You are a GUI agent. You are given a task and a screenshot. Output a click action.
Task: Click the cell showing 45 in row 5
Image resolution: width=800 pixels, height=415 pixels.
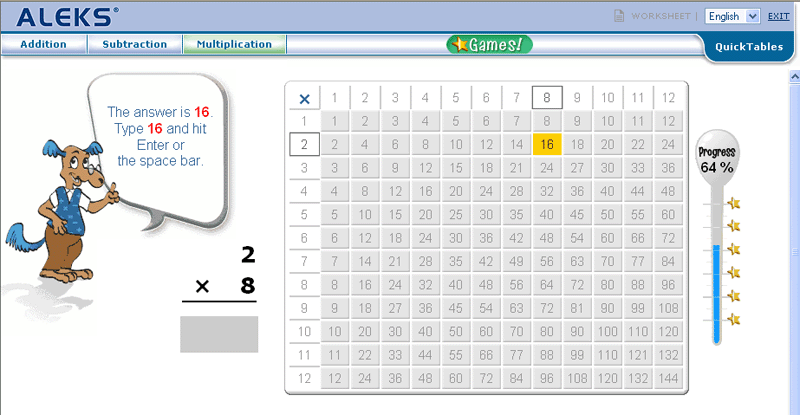(577, 214)
